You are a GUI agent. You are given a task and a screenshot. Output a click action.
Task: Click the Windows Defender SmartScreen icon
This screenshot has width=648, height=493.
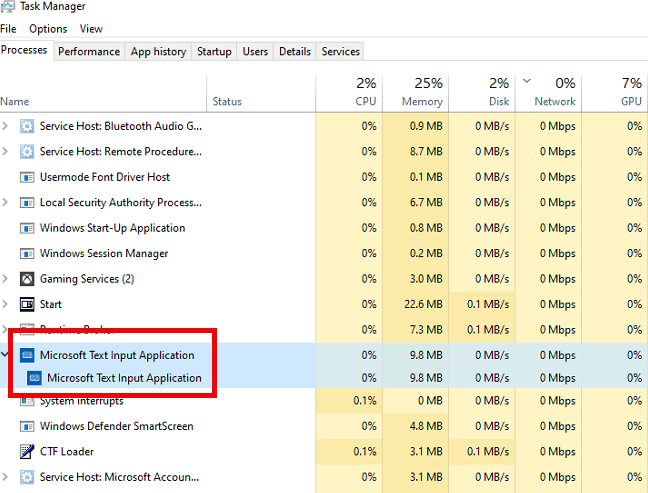[x=27, y=426]
